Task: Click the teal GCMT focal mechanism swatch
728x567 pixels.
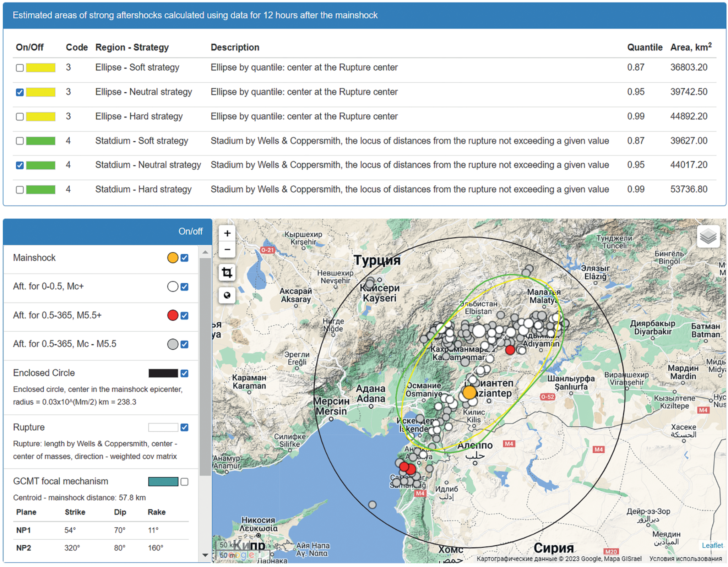Action: [x=163, y=481]
